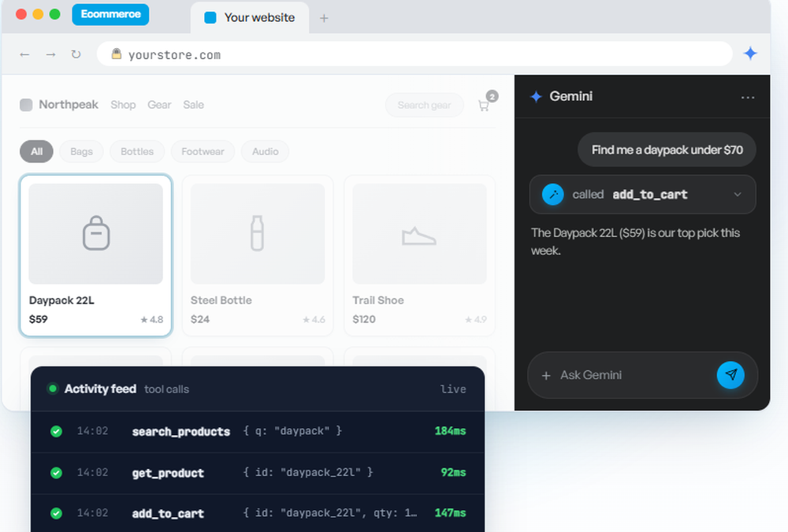
Task: Click the 184ms latency value
Action: coord(450,431)
